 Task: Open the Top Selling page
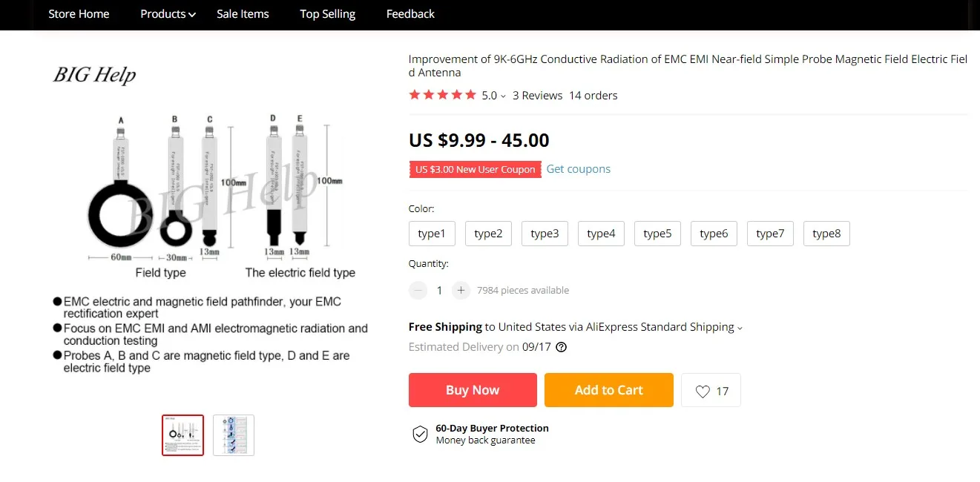point(327,14)
